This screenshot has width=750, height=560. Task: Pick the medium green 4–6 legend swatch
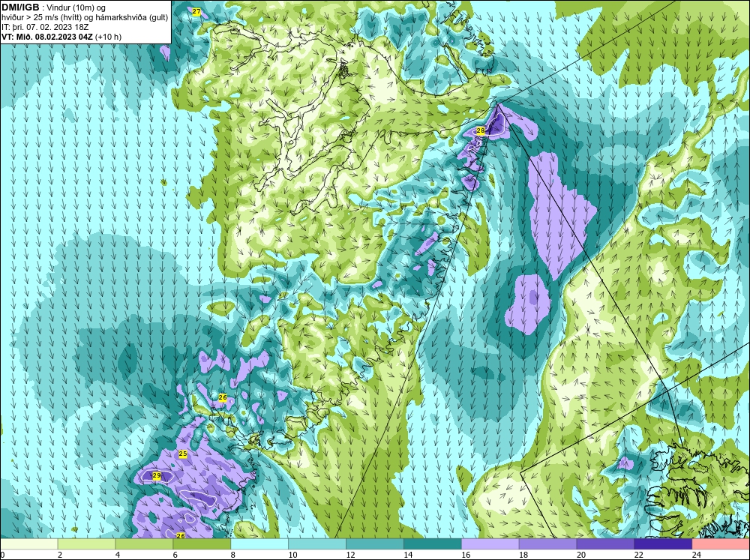click(144, 544)
